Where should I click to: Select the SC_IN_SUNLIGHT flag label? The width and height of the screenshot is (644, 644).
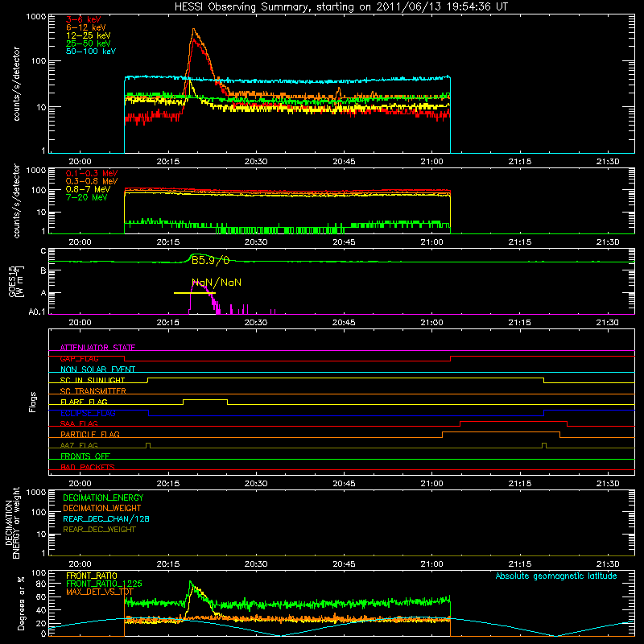coord(93,380)
